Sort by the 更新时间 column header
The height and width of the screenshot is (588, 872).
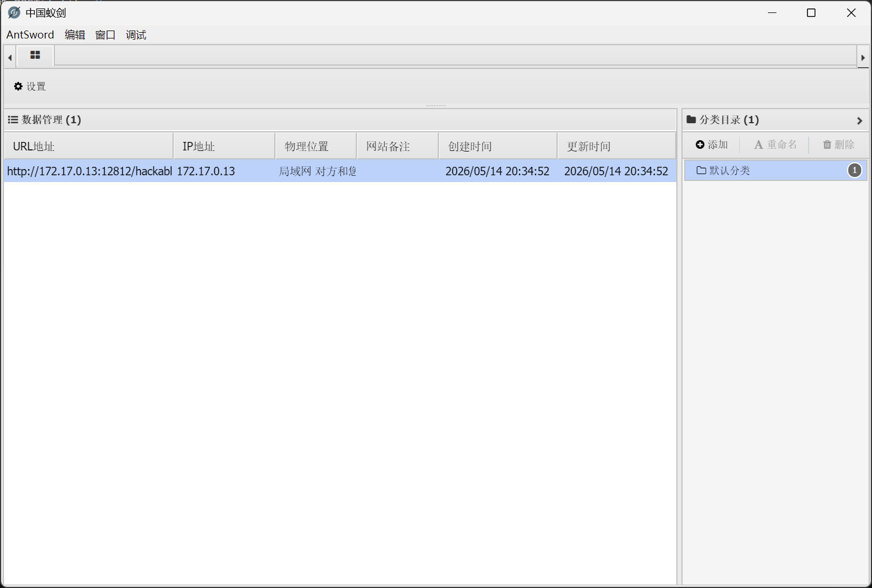pyautogui.click(x=616, y=146)
